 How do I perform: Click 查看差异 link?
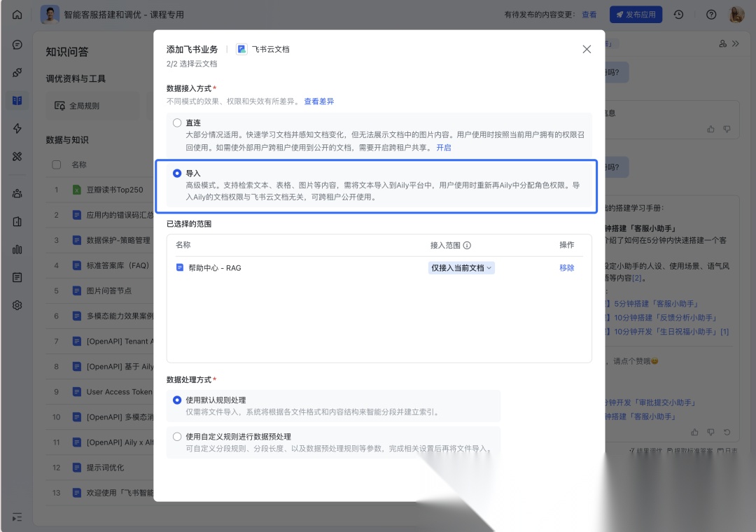[318, 101]
